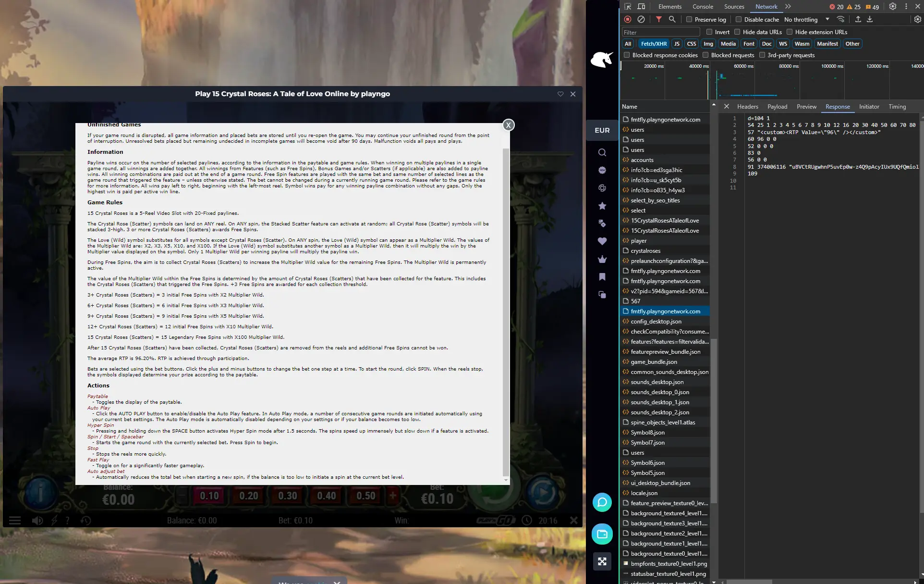This screenshot has height=584, width=924.
Task: Filter requests by Img type
Action: [x=708, y=44]
